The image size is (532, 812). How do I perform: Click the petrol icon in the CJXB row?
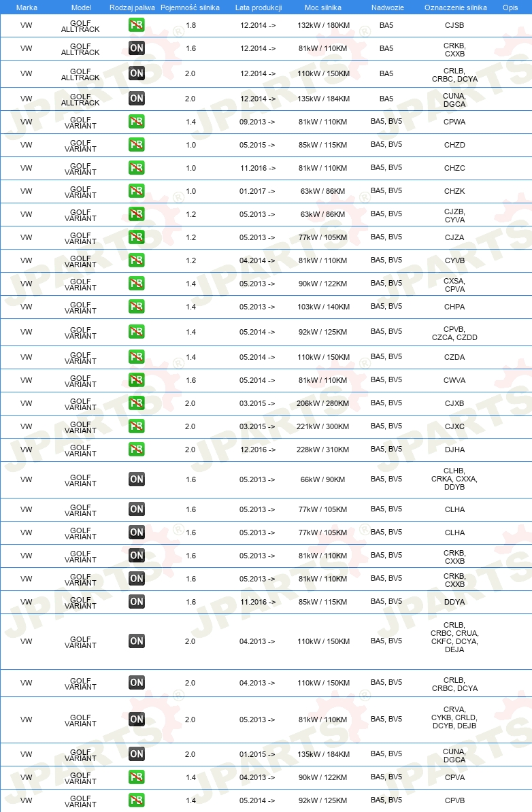point(137,403)
